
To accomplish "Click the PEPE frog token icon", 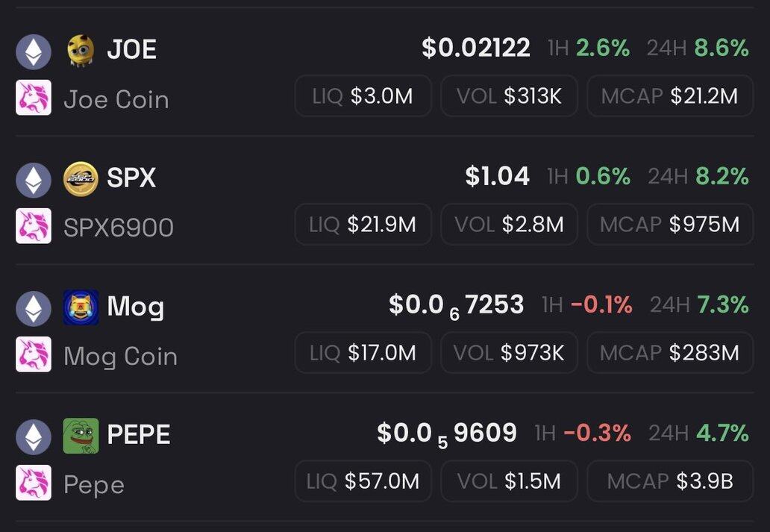I will tap(81, 436).
